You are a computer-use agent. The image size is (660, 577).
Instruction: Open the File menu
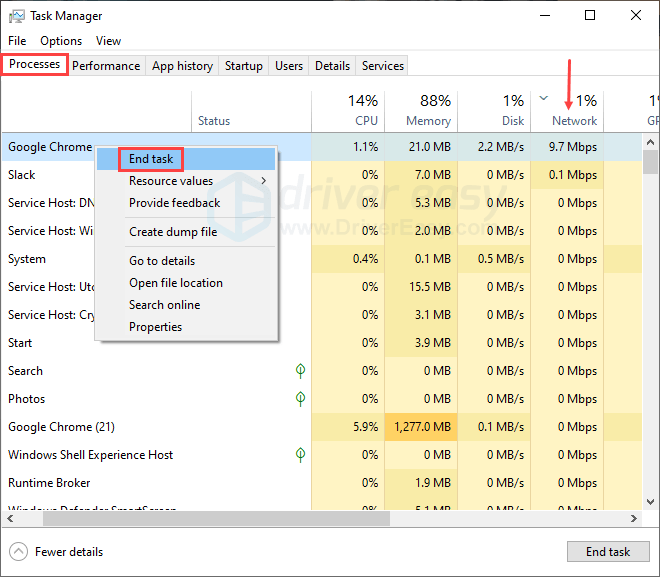(17, 41)
